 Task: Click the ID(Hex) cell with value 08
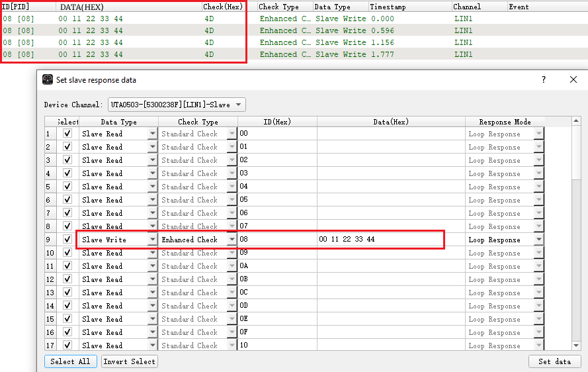276,240
